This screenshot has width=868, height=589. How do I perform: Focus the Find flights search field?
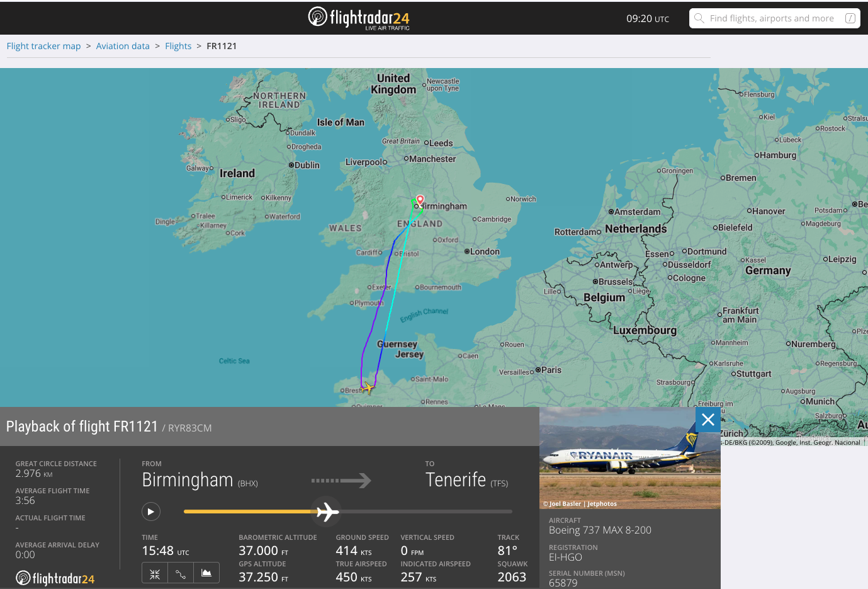tap(774, 18)
